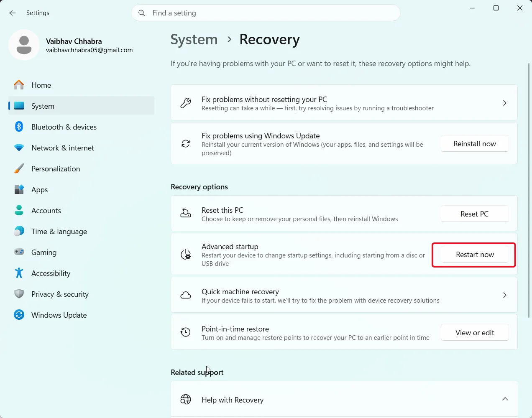This screenshot has width=532, height=418.
Task: Click the Windows Update sidebar icon
Action: pyautogui.click(x=19, y=315)
